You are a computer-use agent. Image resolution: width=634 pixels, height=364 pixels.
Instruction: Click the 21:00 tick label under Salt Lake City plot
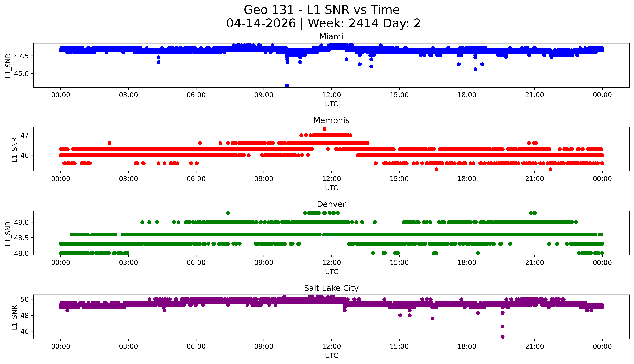tap(534, 346)
